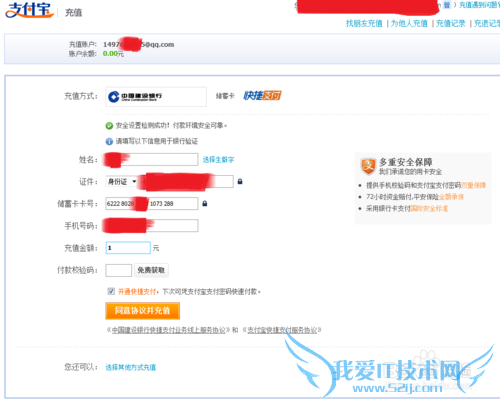Viewport: 500px width, 403px height.
Task: Click the ID number input field
Action: (x=187, y=182)
